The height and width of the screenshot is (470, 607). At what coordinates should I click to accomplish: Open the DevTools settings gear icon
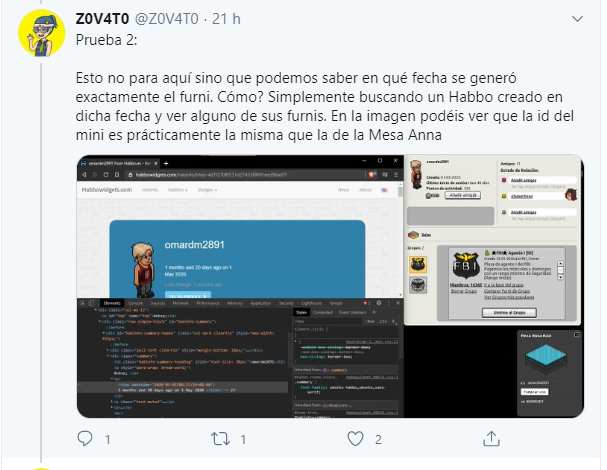pyautogui.click(x=379, y=303)
